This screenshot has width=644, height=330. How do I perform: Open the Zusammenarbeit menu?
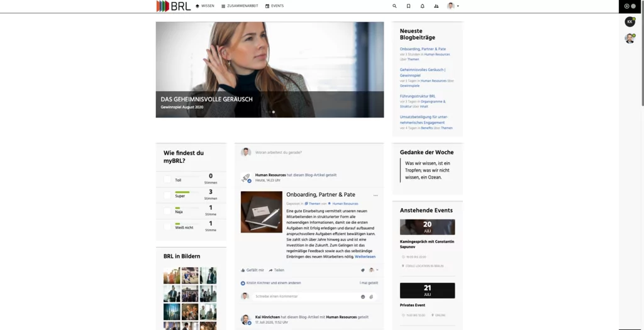[x=240, y=6]
